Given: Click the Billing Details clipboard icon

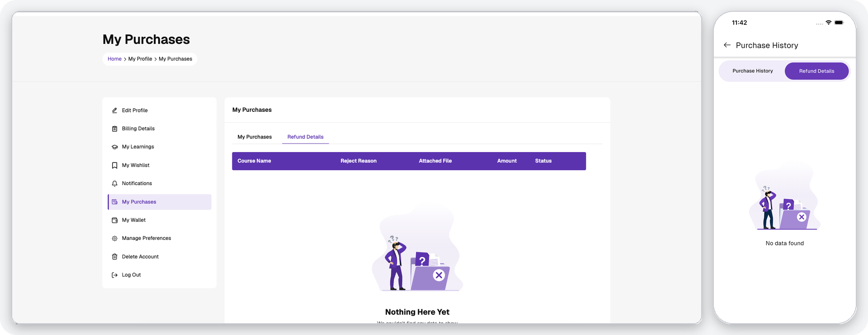Looking at the screenshot, I should point(114,129).
